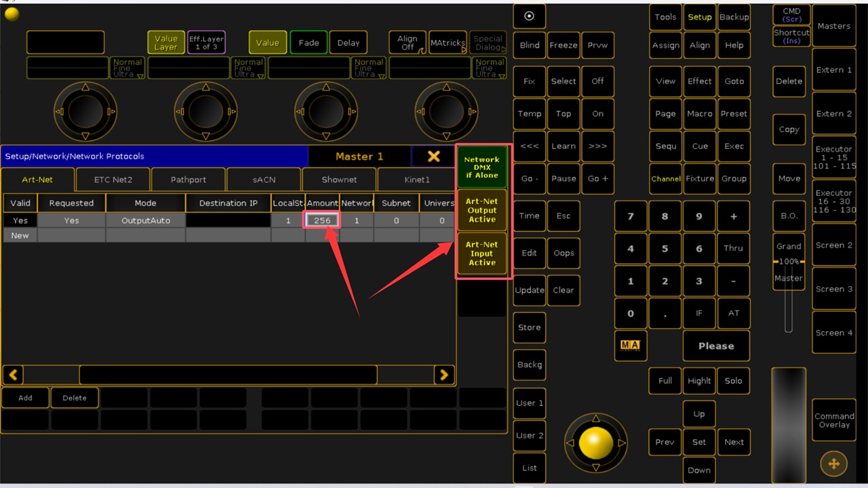Click the move-cross icon under Command Overlay
The height and width of the screenshot is (488, 868).
[x=833, y=464]
